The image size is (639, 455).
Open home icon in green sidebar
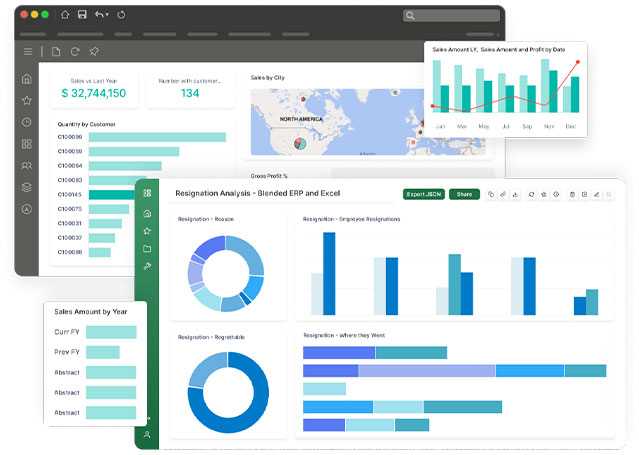tap(147, 213)
